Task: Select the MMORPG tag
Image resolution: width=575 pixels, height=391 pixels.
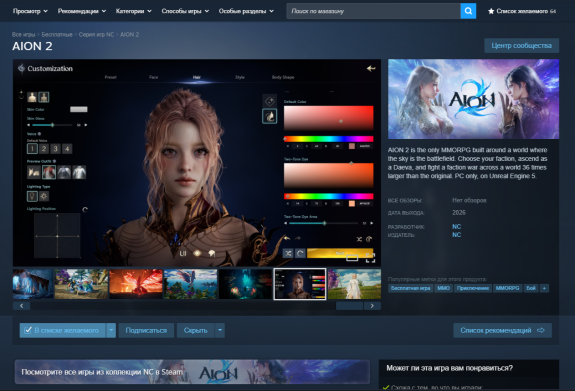Action: [508, 288]
